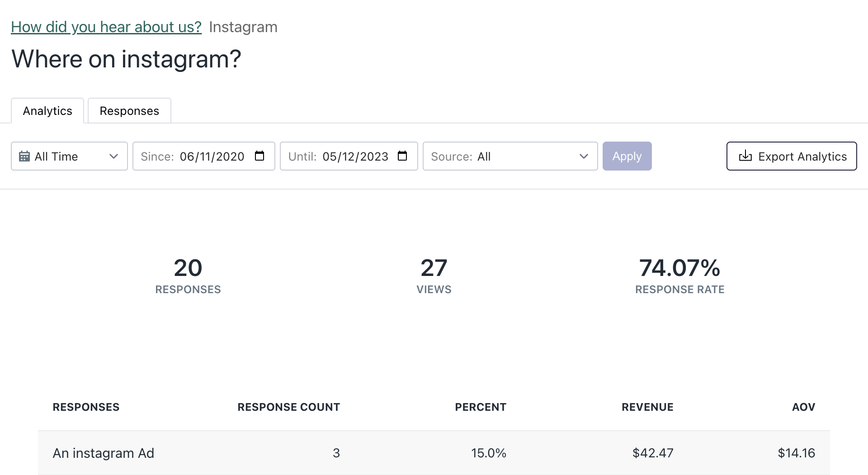The height and width of the screenshot is (475, 868).
Task: Click the Revenue column header
Action: [647, 407]
